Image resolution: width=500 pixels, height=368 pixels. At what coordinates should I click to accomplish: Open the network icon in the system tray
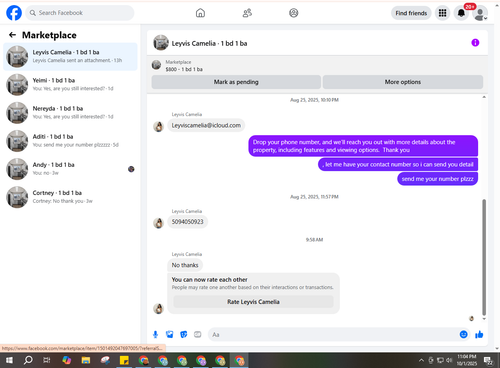pyautogui.click(x=440, y=360)
